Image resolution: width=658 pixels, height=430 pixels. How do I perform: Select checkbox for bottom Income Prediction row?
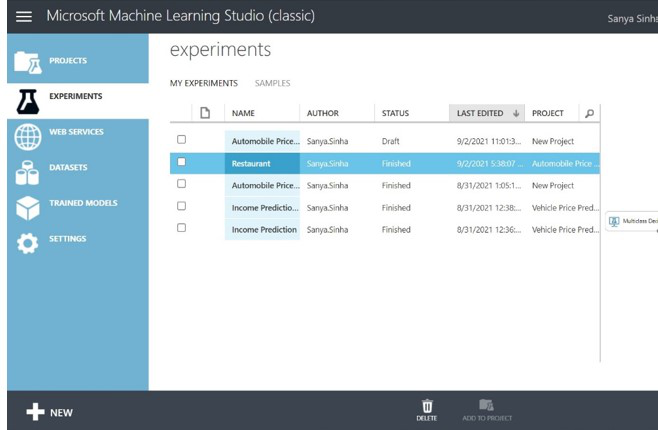181,228
